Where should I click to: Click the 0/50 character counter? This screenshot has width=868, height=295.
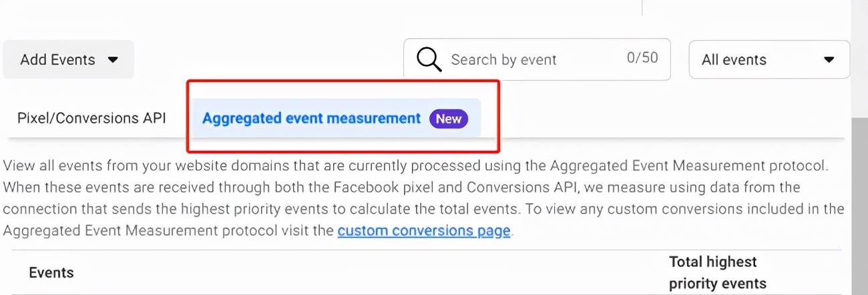[x=642, y=58]
